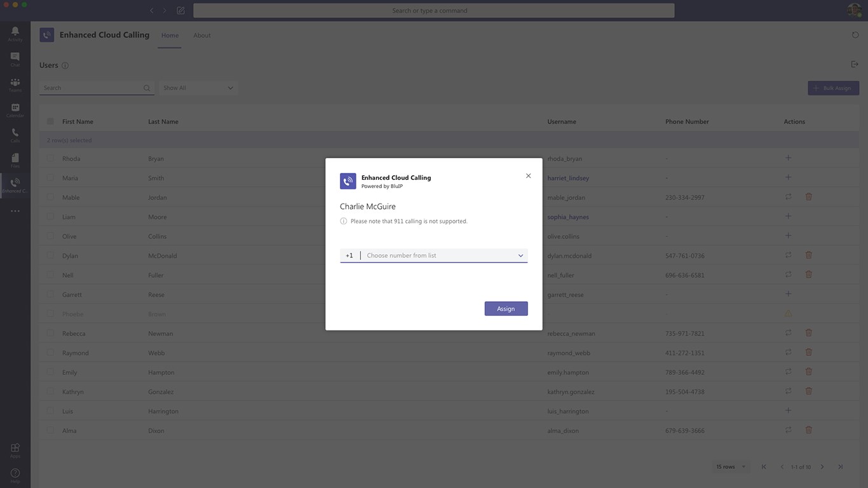Click the export users icon
Image resolution: width=868 pixels, height=488 pixels.
(x=855, y=64)
